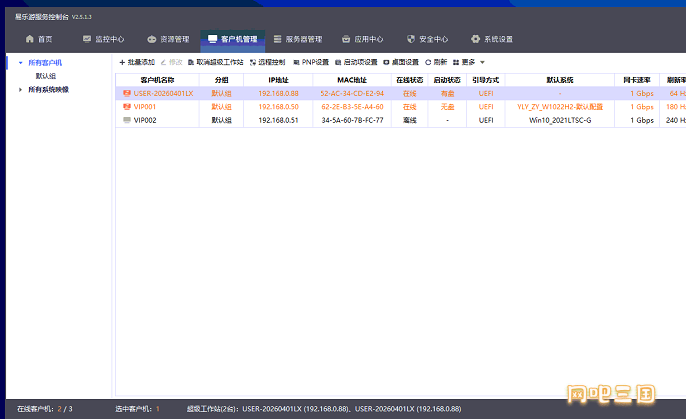Open the 监控中心 tab
Screen dimensions: 686x419
[102, 40]
